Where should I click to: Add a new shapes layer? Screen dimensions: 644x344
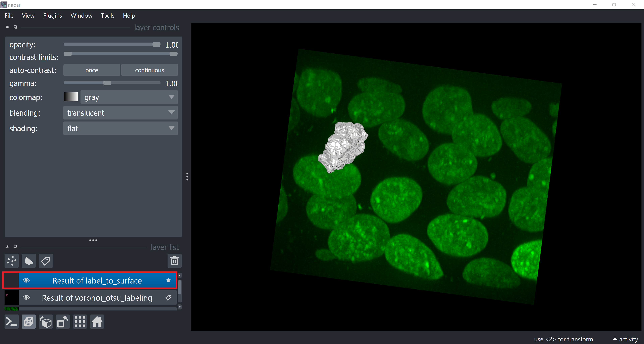[29, 261]
